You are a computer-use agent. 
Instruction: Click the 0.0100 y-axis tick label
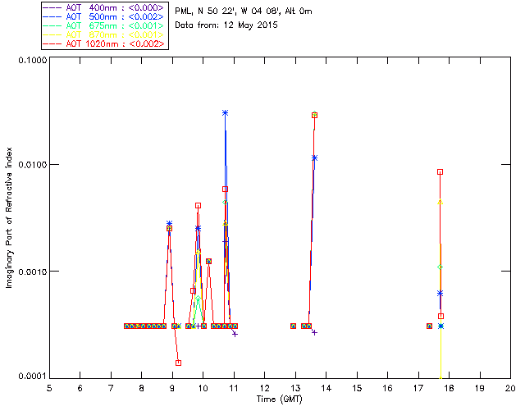(33, 164)
